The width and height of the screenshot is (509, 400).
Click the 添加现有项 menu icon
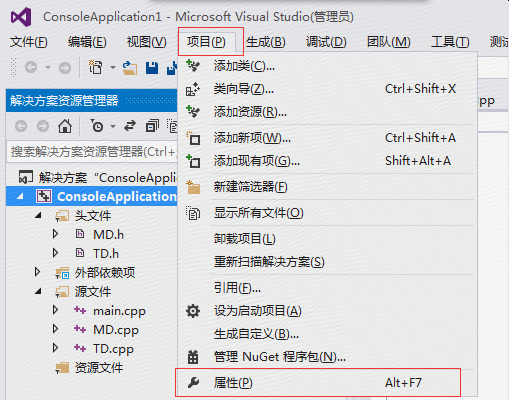click(x=193, y=161)
